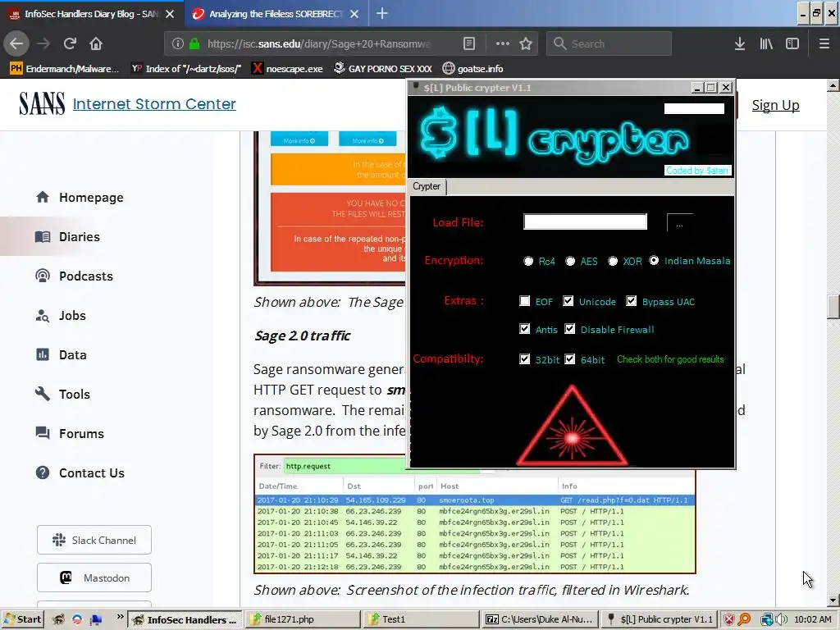Toggle reader view icon in address bar

click(x=469, y=43)
